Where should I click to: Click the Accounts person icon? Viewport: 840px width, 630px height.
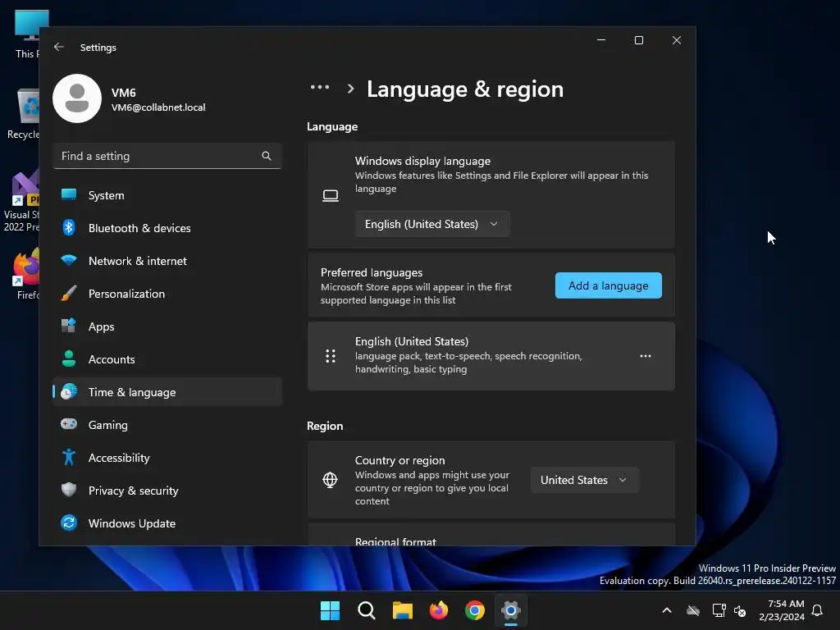pyautogui.click(x=69, y=359)
